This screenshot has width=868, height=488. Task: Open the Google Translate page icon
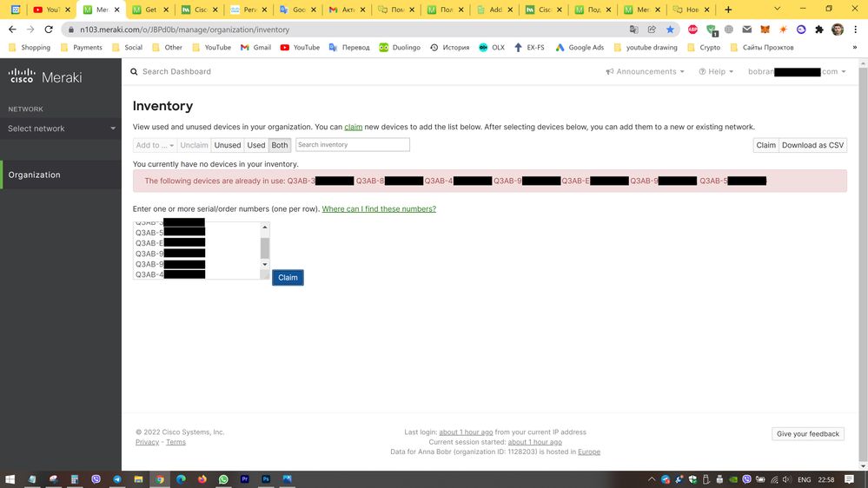[x=633, y=30]
